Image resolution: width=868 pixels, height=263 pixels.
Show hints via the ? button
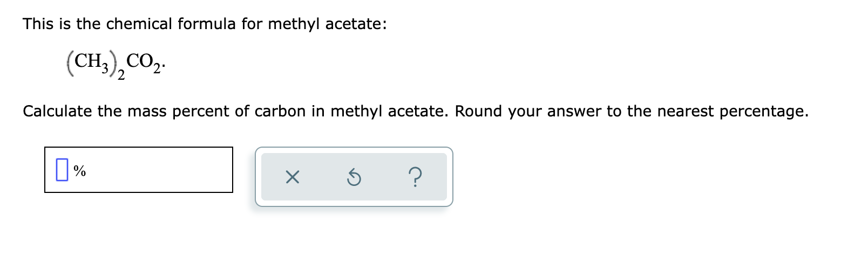(x=415, y=177)
